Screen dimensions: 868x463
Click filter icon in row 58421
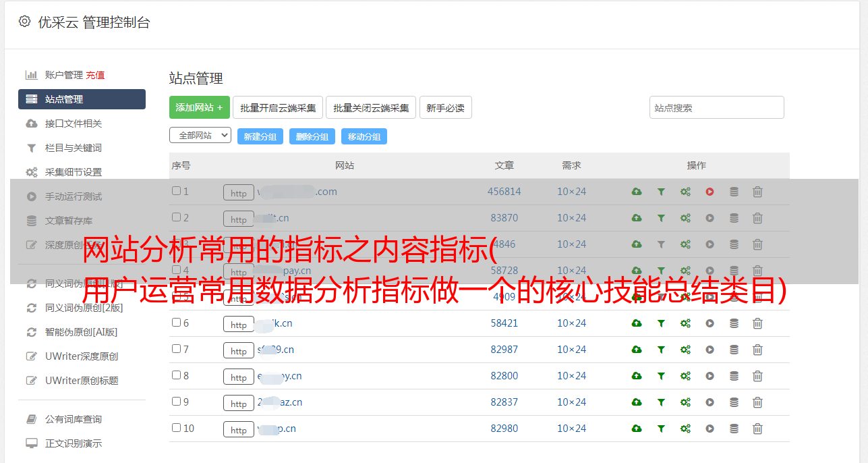tap(661, 323)
